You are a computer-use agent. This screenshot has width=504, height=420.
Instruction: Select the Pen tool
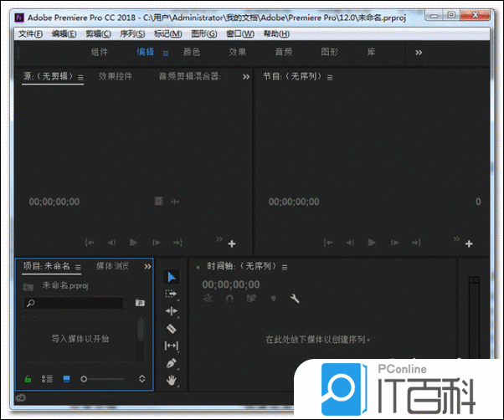click(172, 363)
